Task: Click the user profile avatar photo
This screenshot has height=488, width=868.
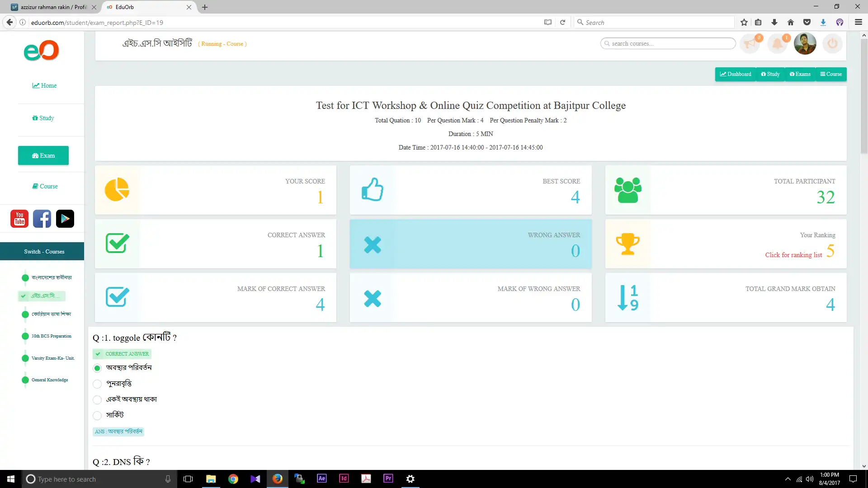Action: coord(805,44)
